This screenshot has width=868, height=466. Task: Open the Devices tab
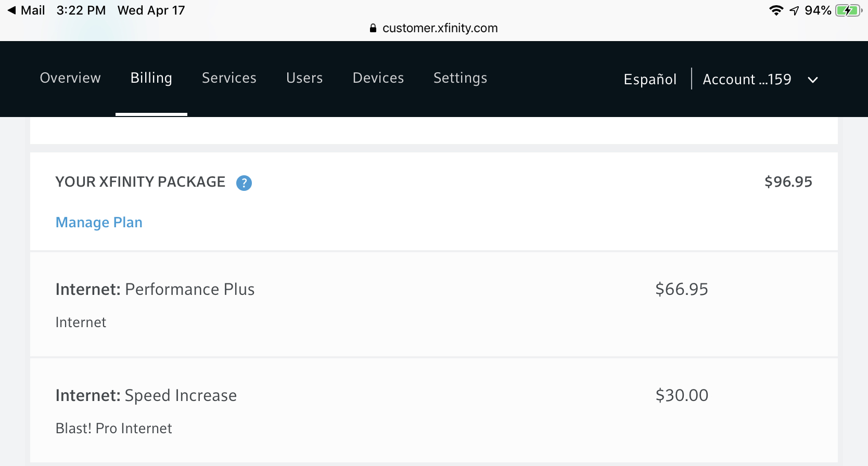coord(378,78)
